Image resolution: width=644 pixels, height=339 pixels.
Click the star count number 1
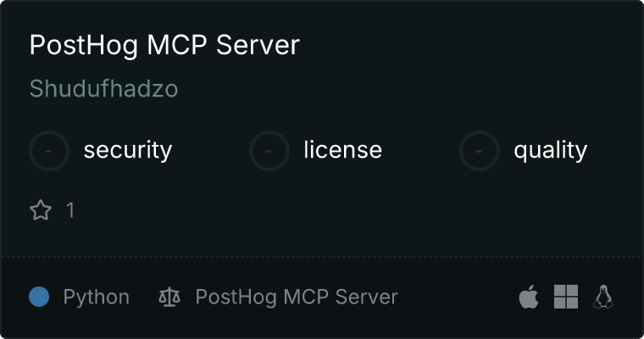70,210
